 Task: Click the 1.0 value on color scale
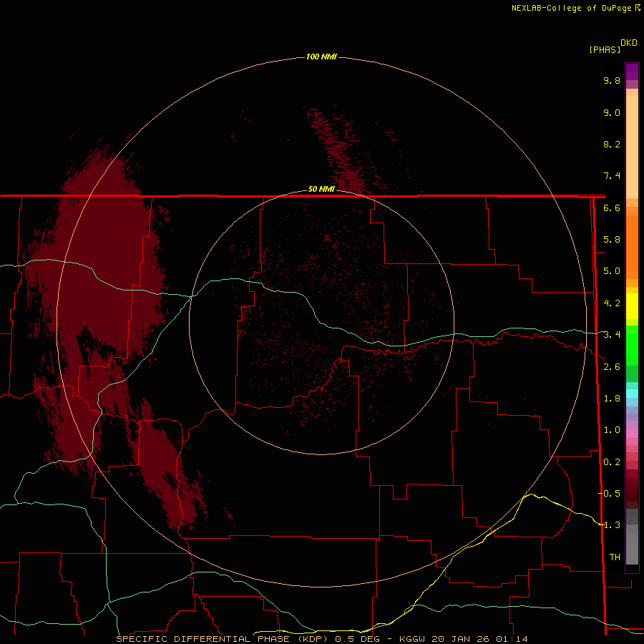(612, 430)
